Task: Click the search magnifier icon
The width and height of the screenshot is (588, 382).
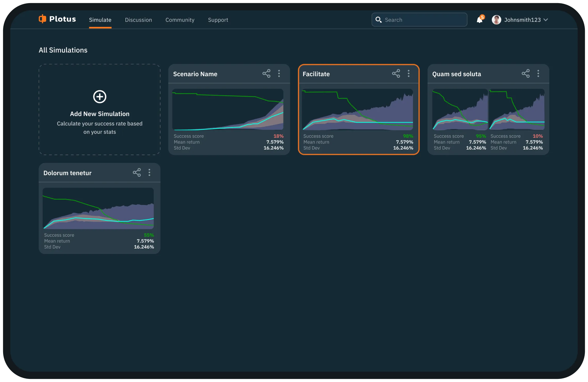Action: 378,20
